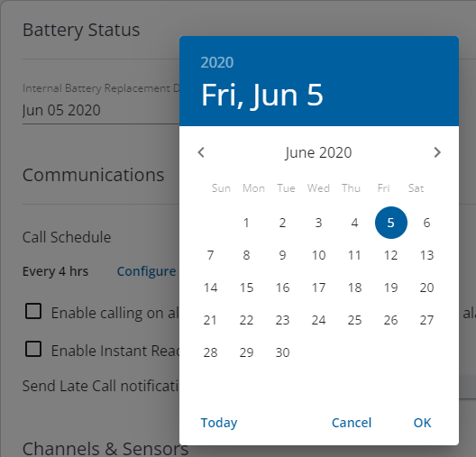The height and width of the screenshot is (457, 476).
Task: Click the Fri, Jun 5 header date
Action: coord(262,96)
